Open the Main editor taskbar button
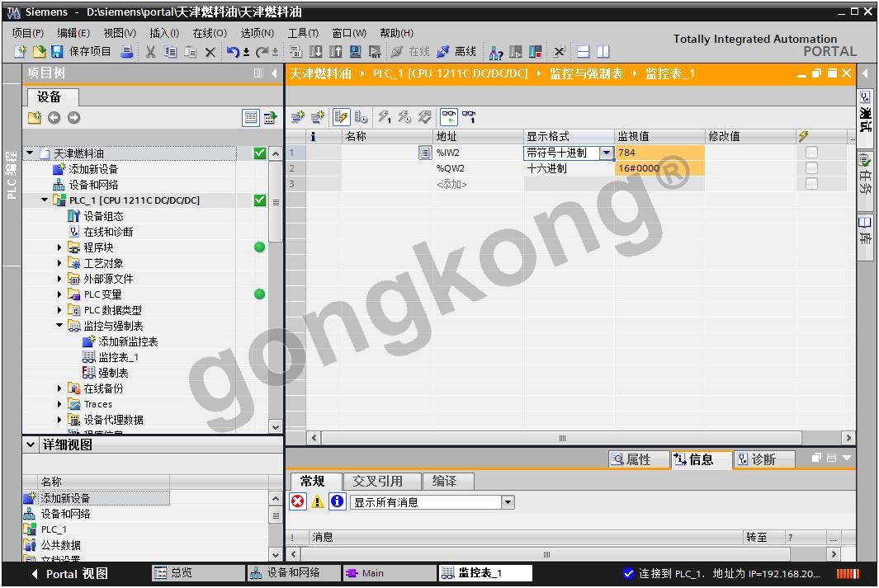879x588 pixels. pyautogui.click(x=390, y=573)
